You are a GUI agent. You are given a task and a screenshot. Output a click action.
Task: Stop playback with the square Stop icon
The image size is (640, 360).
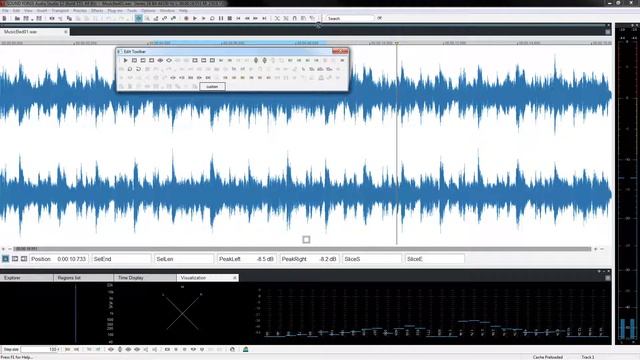tap(230, 18)
